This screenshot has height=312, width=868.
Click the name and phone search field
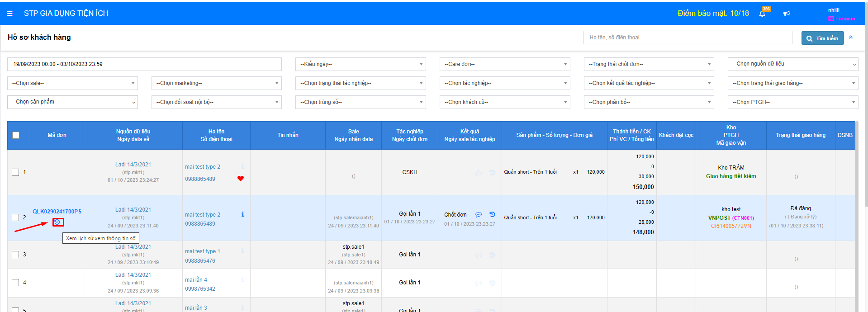click(688, 38)
